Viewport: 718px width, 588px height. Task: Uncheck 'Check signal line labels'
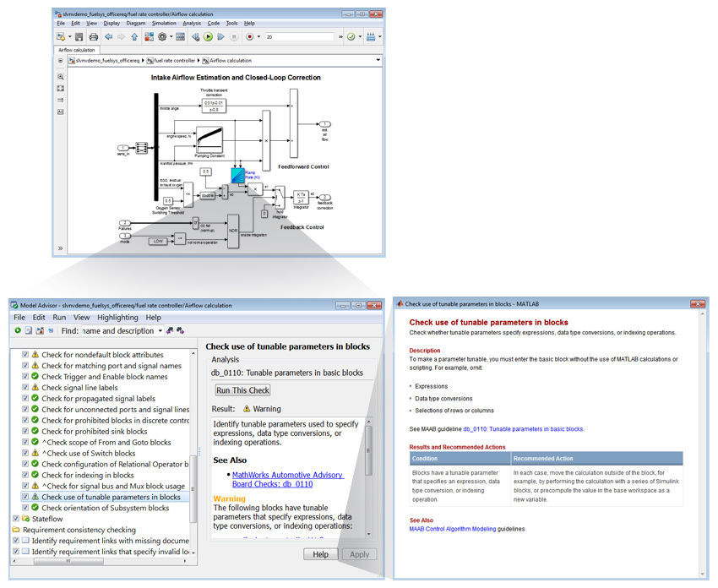[x=25, y=387]
